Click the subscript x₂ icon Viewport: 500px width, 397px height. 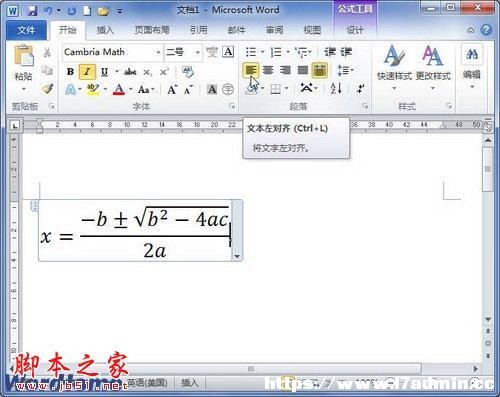tap(148, 72)
